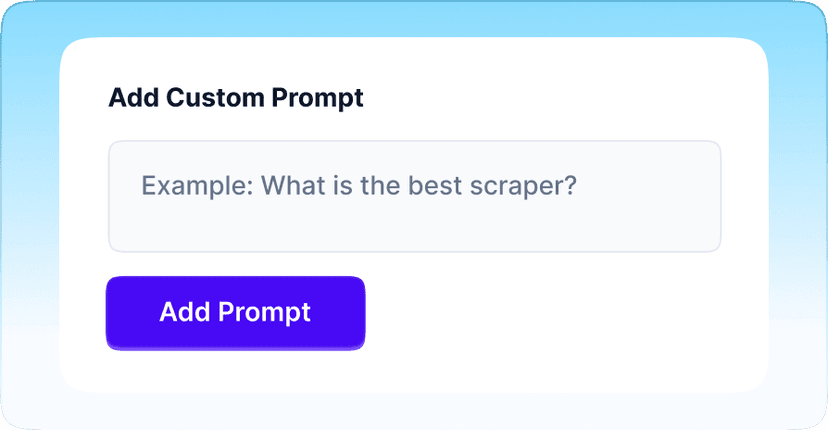Click the word 'Custom' in the heading
The image size is (828, 430).
pos(215,98)
